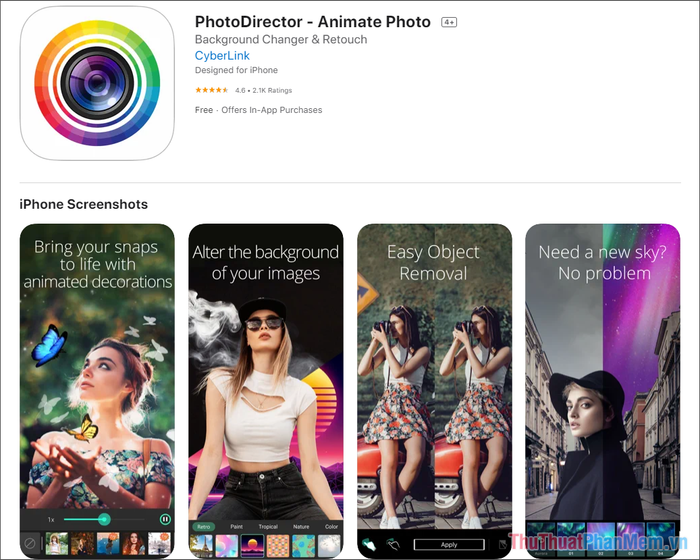The width and height of the screenshot is (700, 560).
Task: Choose the white snowy scene decoration thumbnail
Action: pos(159,543)
